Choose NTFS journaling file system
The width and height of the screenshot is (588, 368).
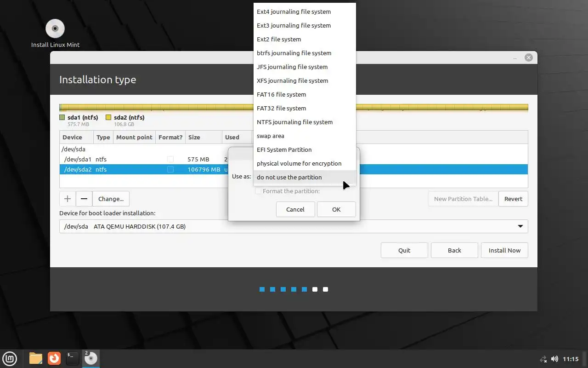point(305,122)
